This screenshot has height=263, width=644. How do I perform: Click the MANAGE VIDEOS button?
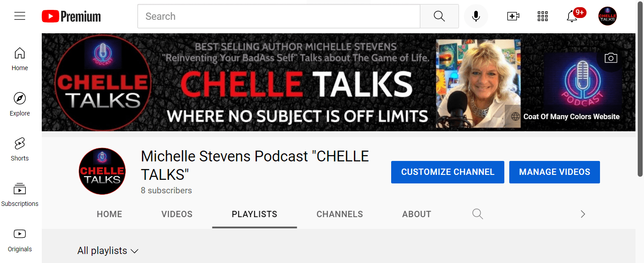click(x=555, y=172)
